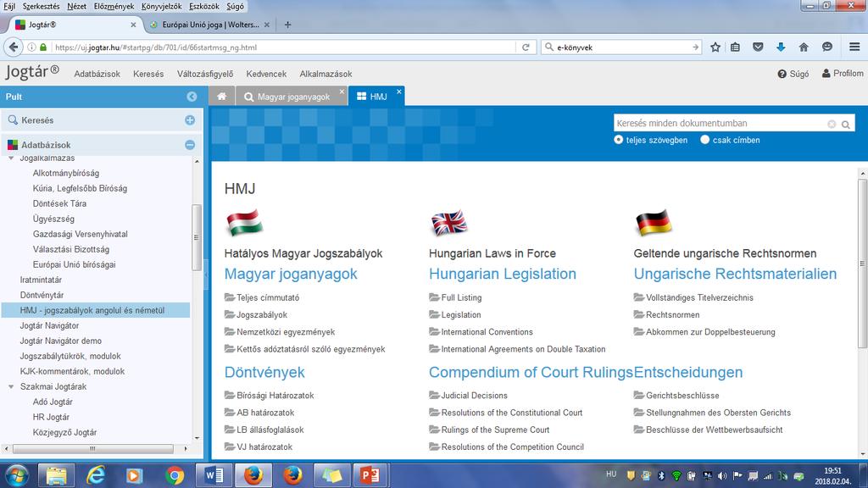This screenshot has width=868, height=488.
Task: Click the Jogtár logo
Action: (x=32, y=72)
